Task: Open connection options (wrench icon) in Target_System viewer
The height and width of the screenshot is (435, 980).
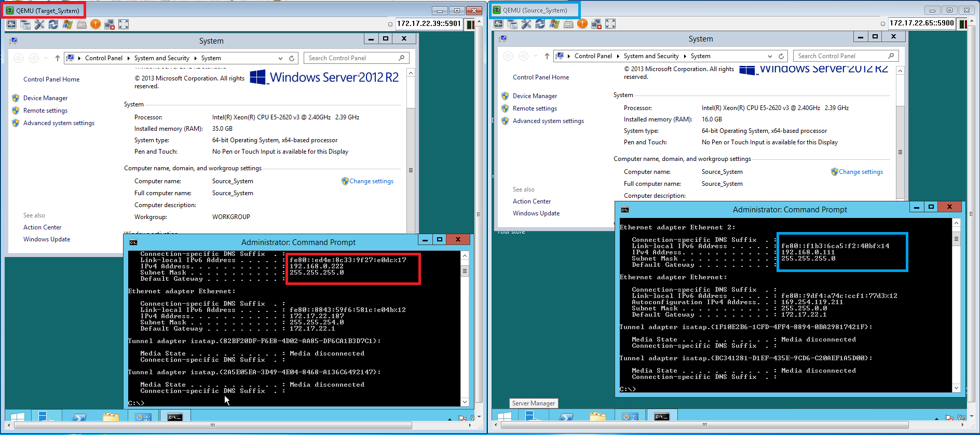Action: click(39, 24)
